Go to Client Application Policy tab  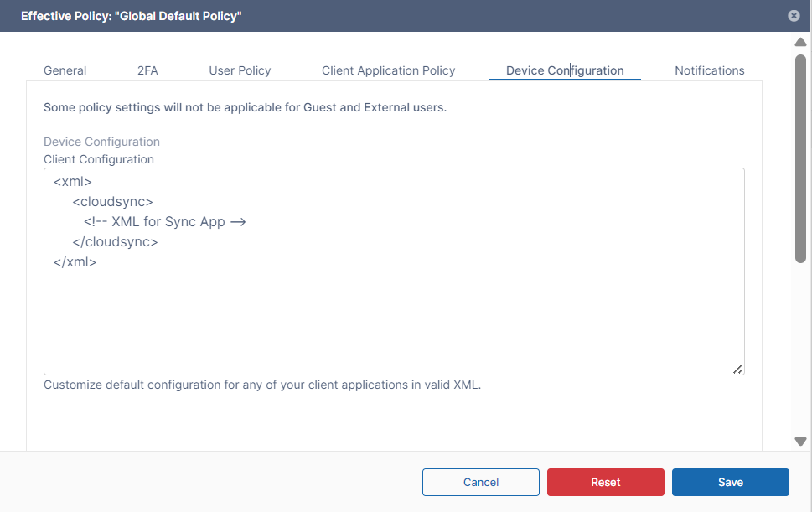click(388, 70)
